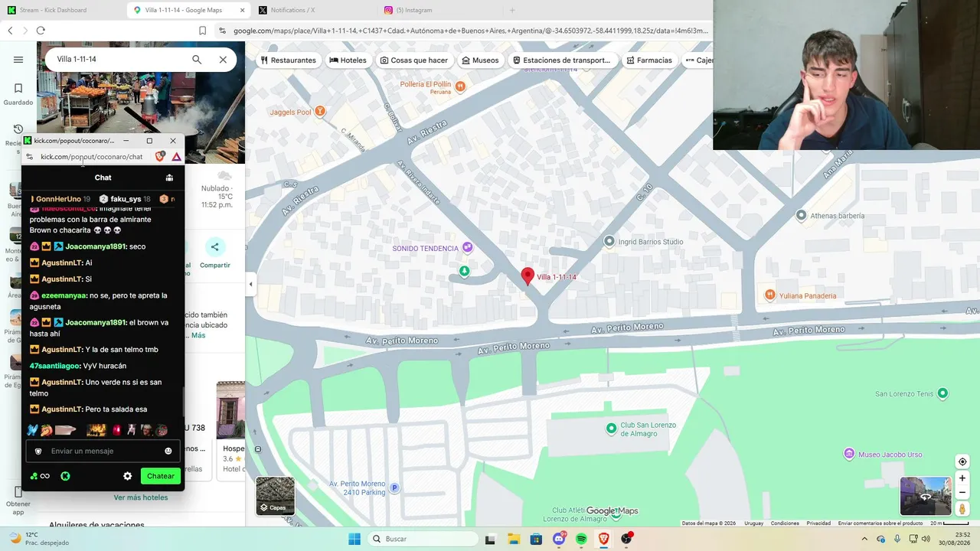Viewport: 980px width, 551px height.
Task: Open the Google Maps hamburger menu
Action: 18,60
